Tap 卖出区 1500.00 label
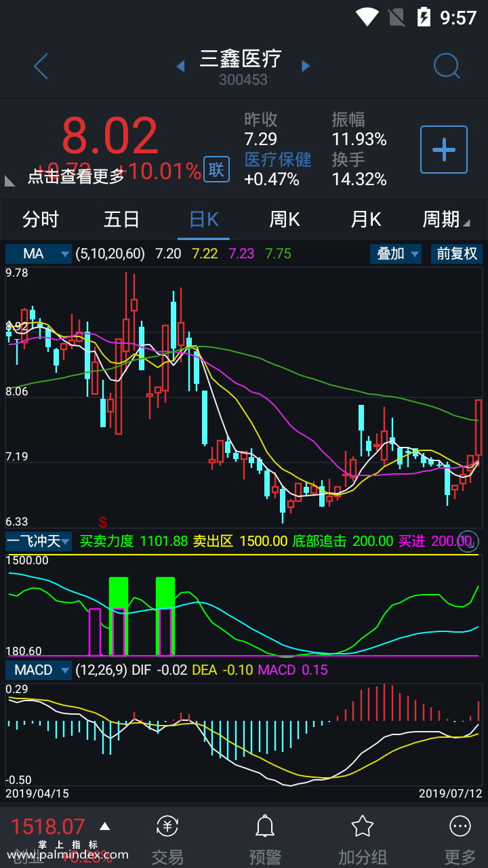 240,541
